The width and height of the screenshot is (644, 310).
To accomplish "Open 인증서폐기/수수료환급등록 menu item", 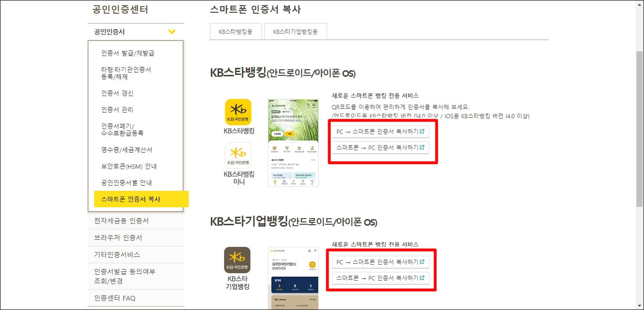I will 122,130.
